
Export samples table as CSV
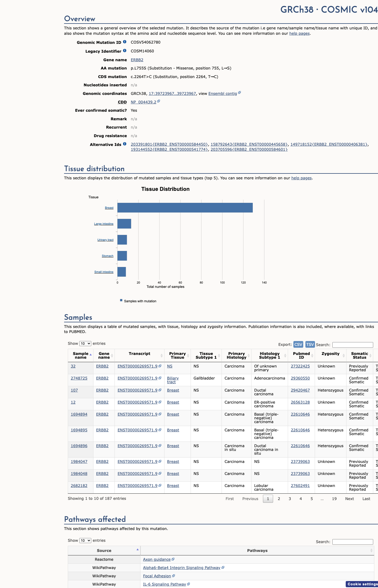coord(298,345)
